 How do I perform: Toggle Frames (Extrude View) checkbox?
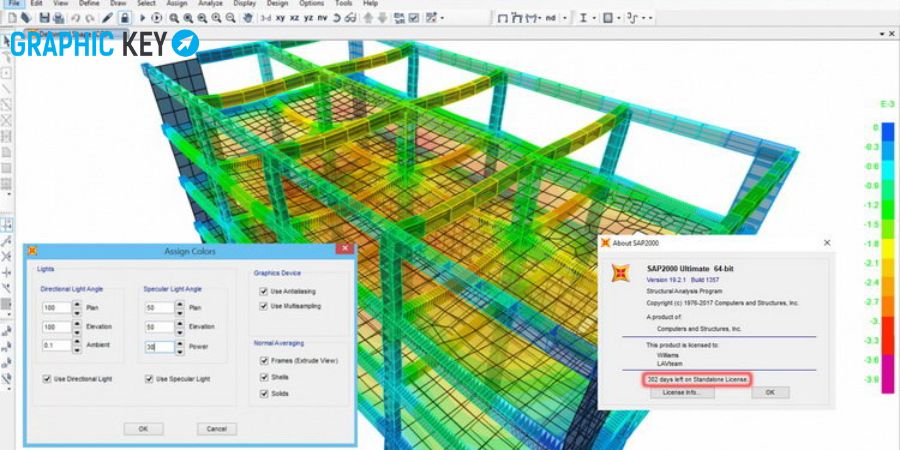(x=263, y=360)
